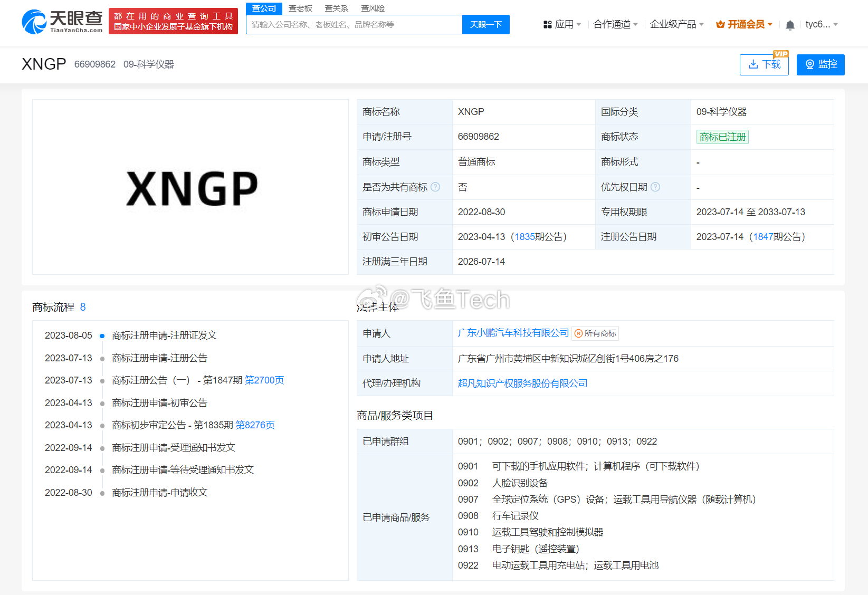Click help icon beside 是否为共有商标
Screen dimensions: 868x595
coord(435,187)
